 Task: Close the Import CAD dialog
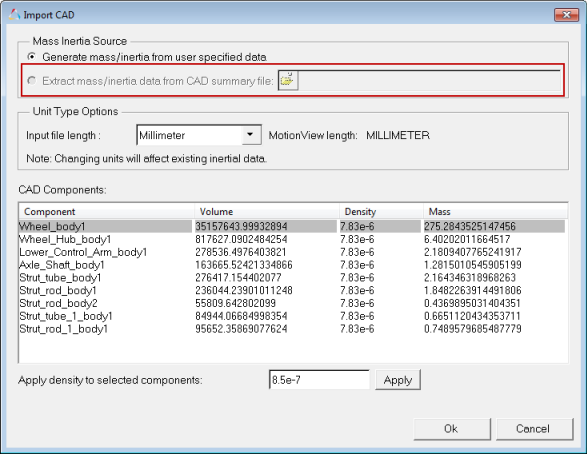pos(566,15)
